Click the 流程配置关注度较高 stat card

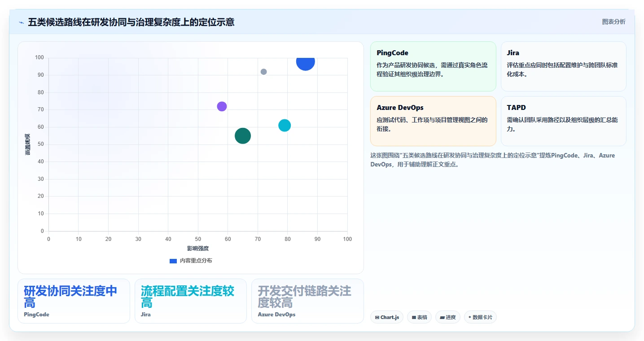pyautogui.click(x=191, y=301)
